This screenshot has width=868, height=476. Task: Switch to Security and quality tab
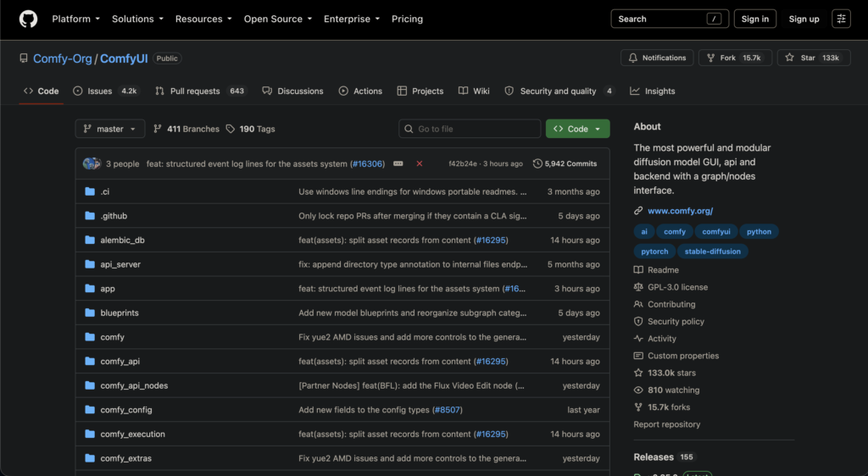pyautogui.click(x=559, y=91)
